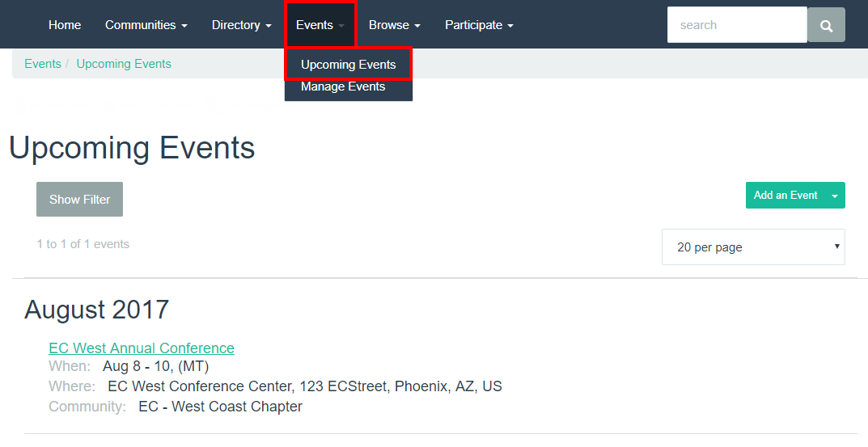
Task: Expand the Browse menu
Action: (395, 25)
